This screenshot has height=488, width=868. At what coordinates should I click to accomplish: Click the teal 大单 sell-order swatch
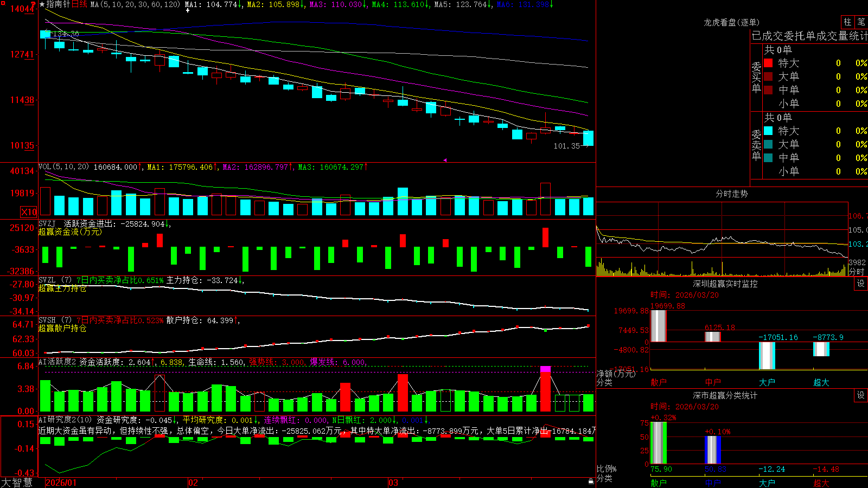pos(768,144)
